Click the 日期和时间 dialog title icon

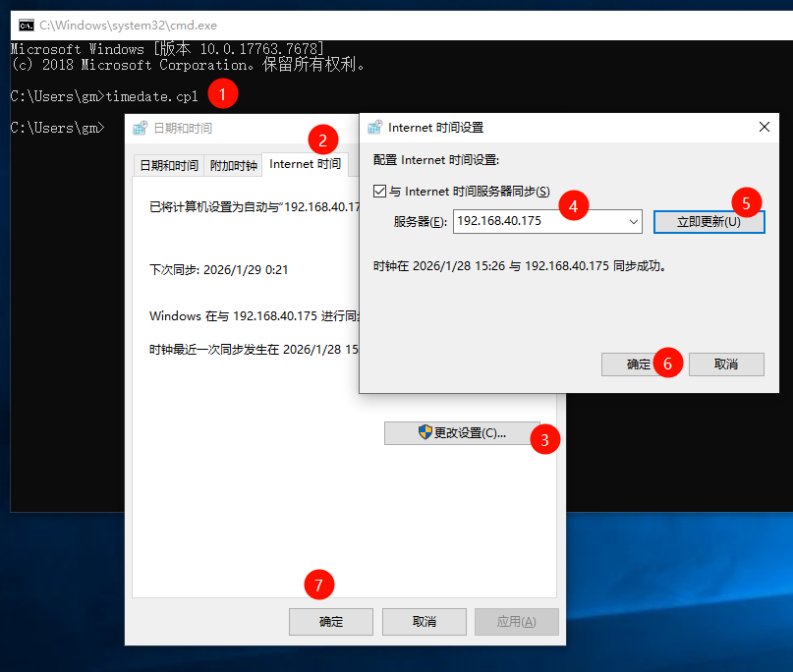[x=141, y=128]
